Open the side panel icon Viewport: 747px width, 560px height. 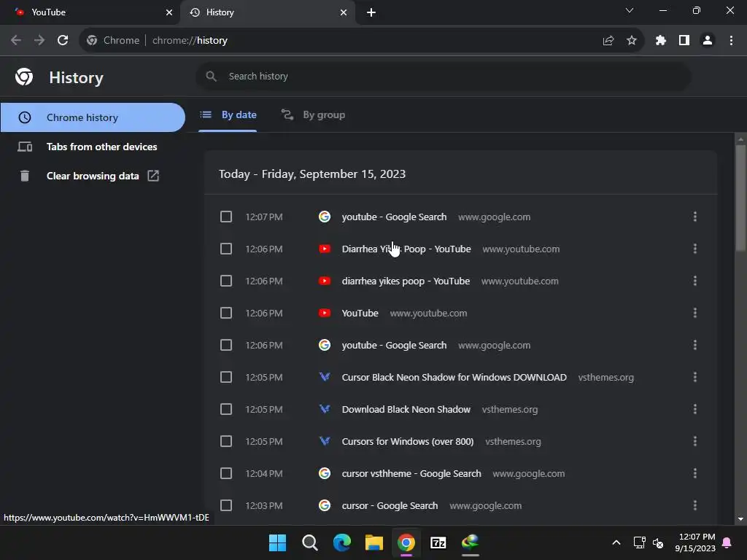pyautogui.click(x=684, y=41)
